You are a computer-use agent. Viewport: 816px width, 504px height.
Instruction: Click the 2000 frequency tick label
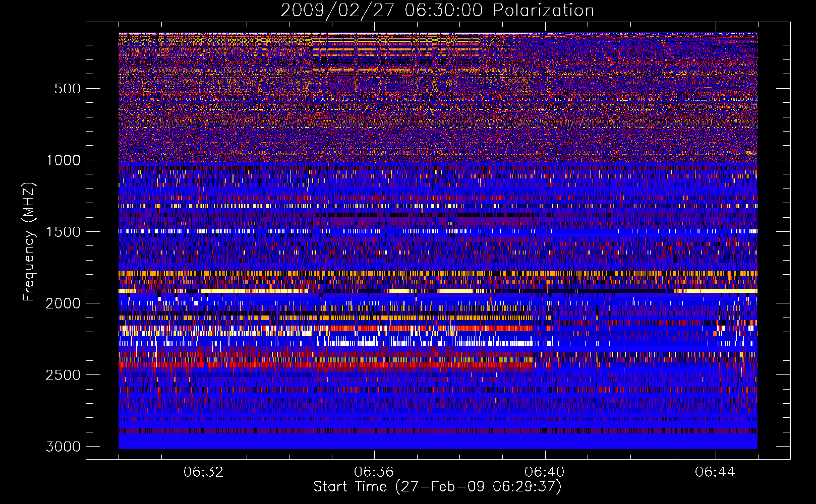[63, 303]
